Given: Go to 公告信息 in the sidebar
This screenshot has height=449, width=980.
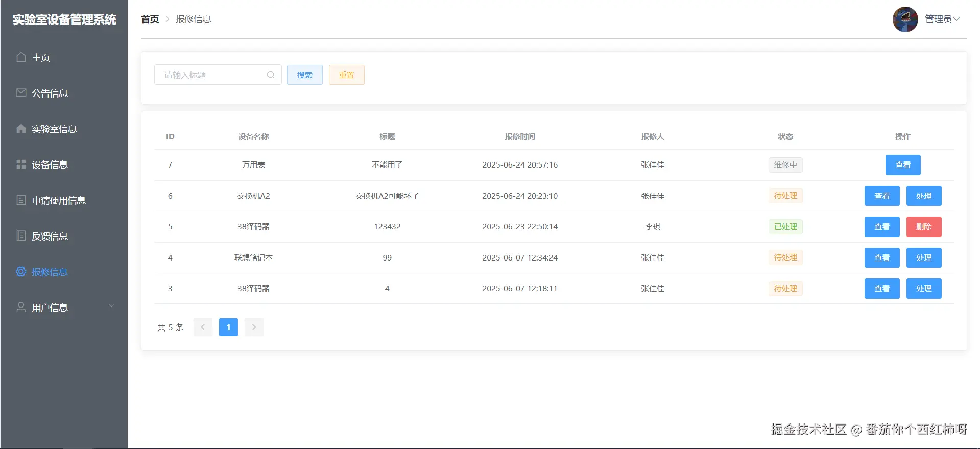Looking at the screenshot, I should [x=64, y=93].
